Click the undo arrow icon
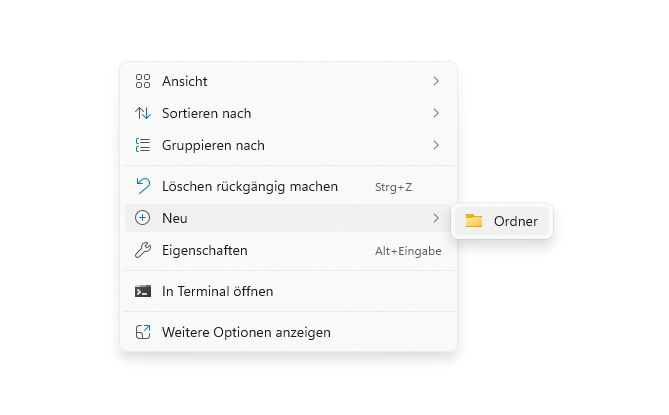 coord(143,186)
